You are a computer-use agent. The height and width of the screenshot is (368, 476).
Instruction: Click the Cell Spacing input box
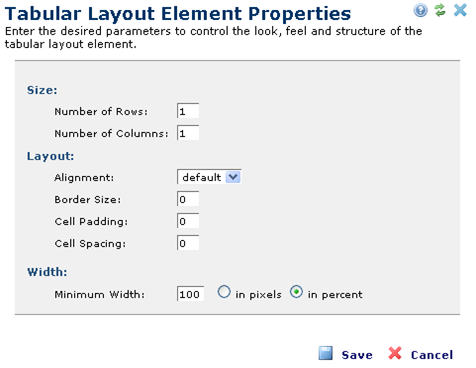point(188,243)
